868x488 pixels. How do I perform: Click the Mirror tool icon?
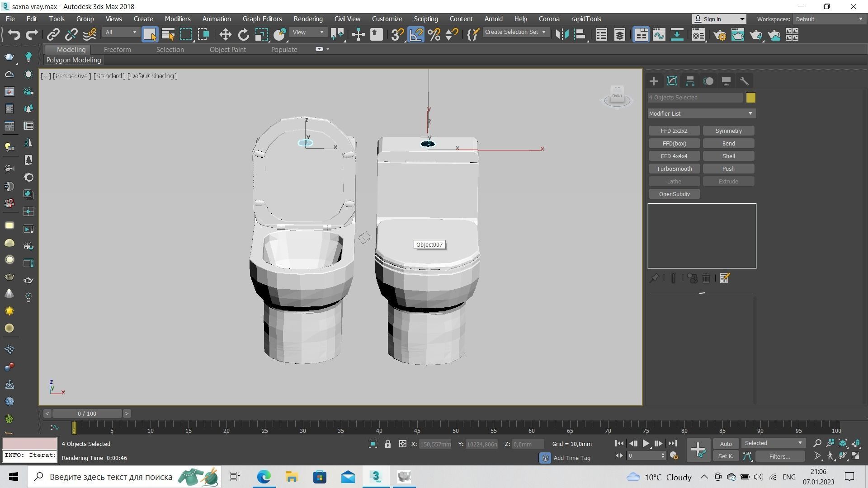click(x=562, y=35)
